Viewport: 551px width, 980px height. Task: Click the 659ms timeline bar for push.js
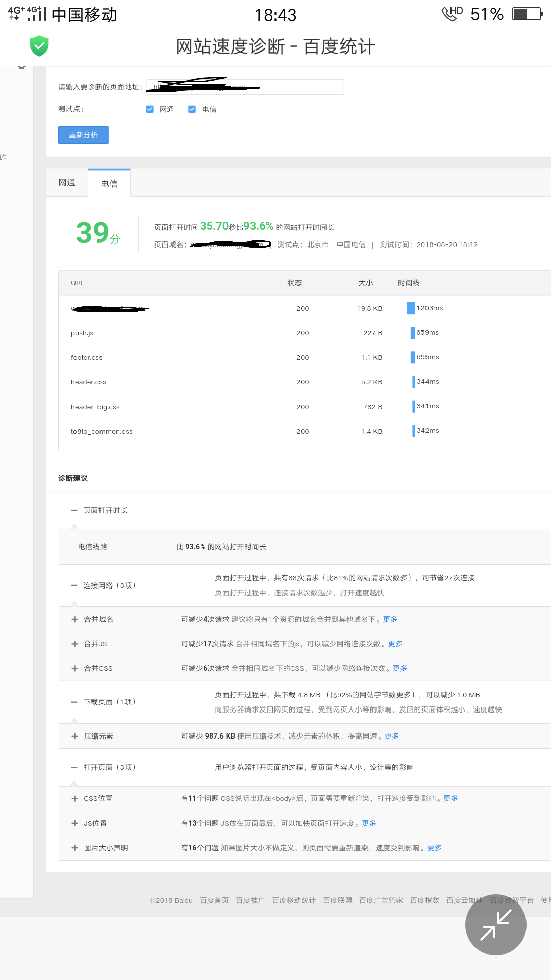tap(413, 333)
